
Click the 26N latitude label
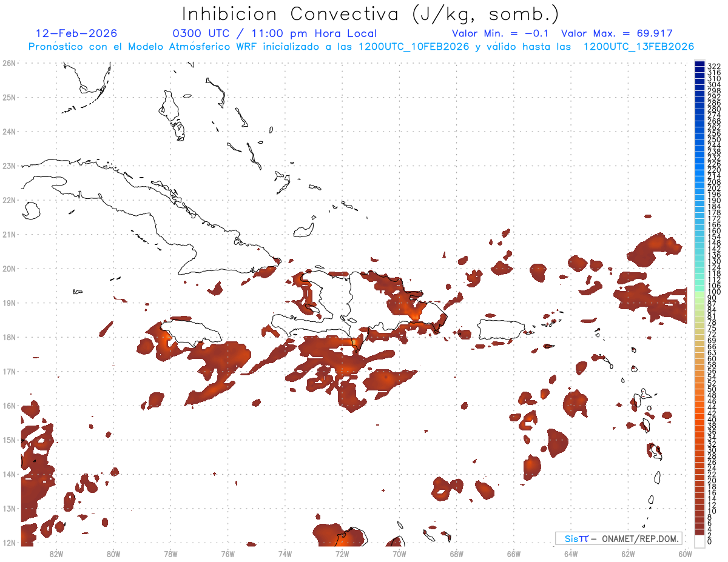coord(9,63)
